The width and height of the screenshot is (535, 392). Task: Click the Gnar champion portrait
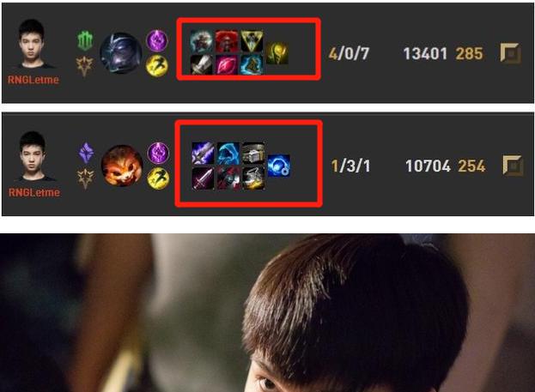(122, 166)
